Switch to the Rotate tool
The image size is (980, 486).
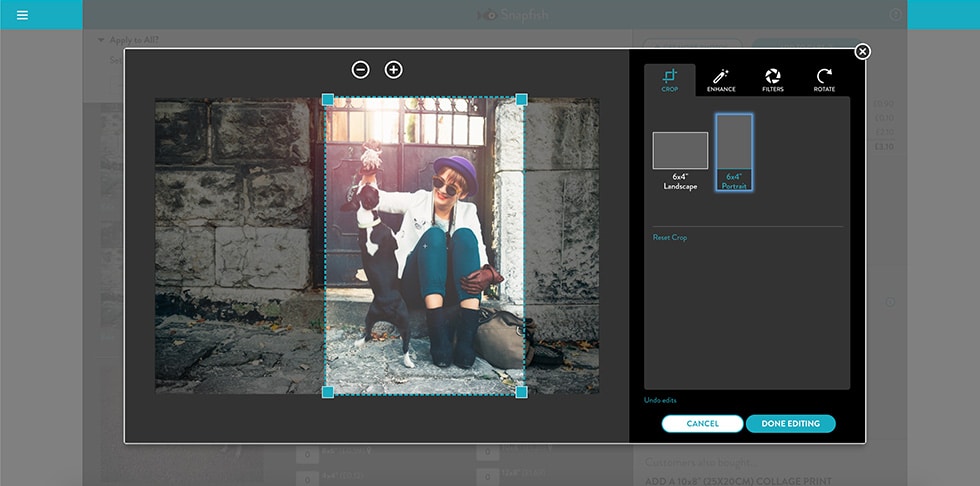tap(824, 80)
